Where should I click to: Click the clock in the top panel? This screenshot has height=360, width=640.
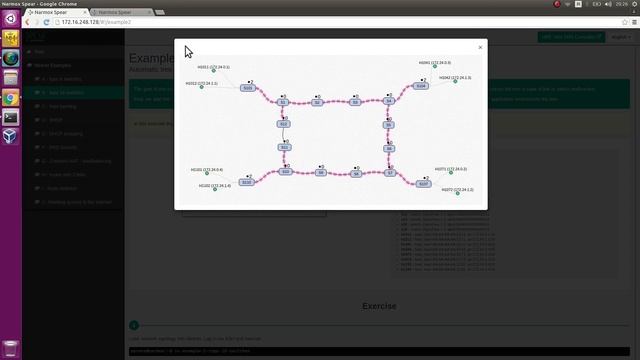(622, 4)
